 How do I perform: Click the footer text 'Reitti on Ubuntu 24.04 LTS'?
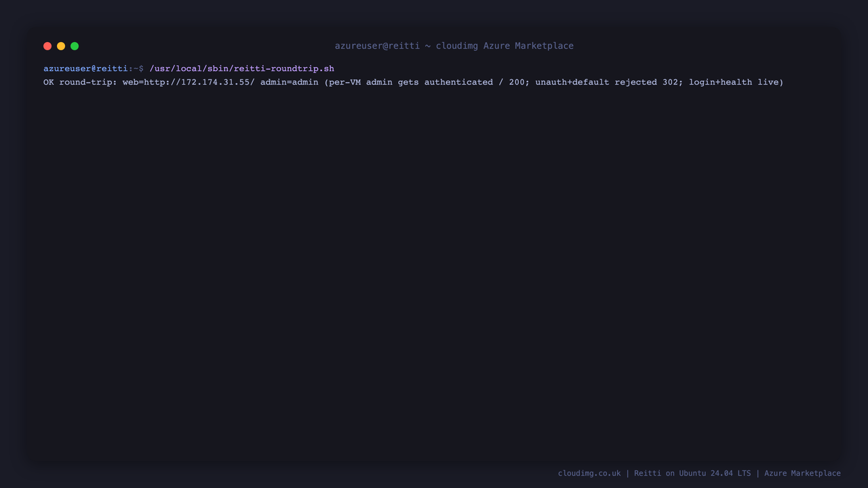tap(692, 473)
